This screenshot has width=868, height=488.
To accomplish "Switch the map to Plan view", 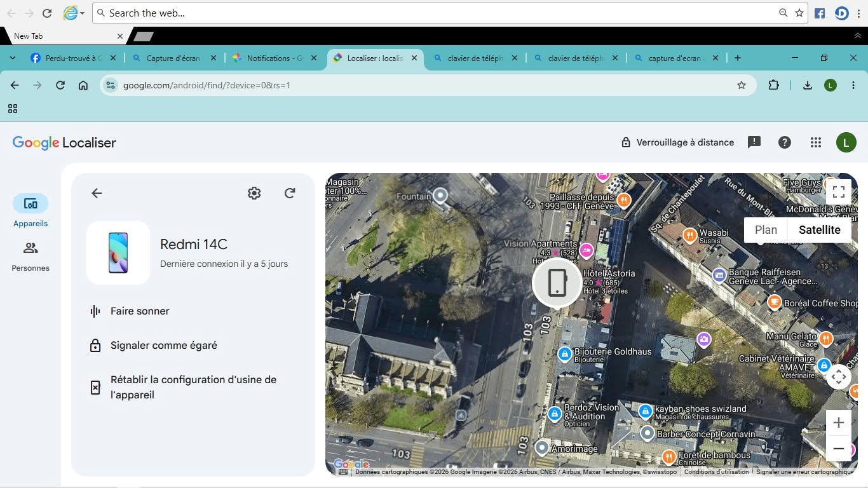I will pyautogui.click(x=766, y=230).
